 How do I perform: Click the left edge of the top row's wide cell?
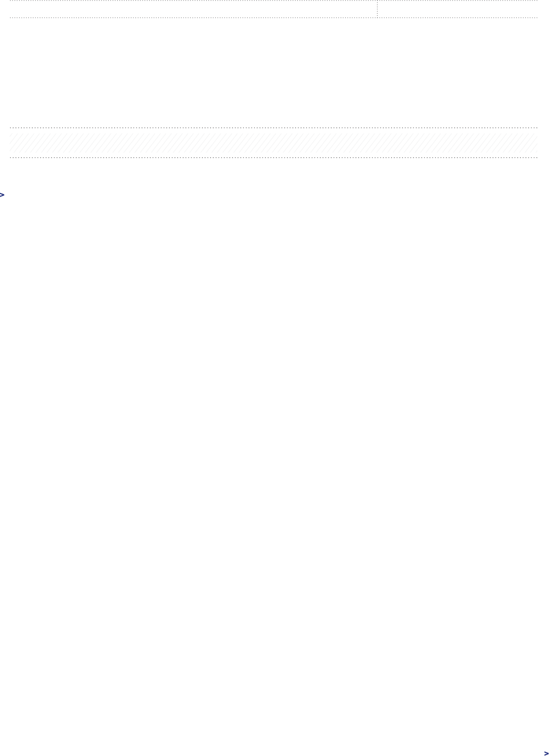(x=11, y=9)
